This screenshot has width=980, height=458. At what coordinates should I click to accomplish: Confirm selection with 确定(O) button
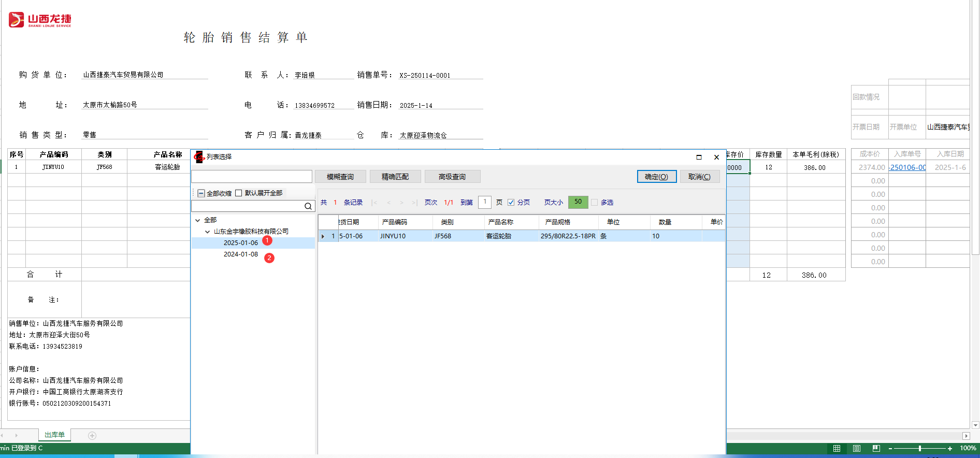pos(656,177)
